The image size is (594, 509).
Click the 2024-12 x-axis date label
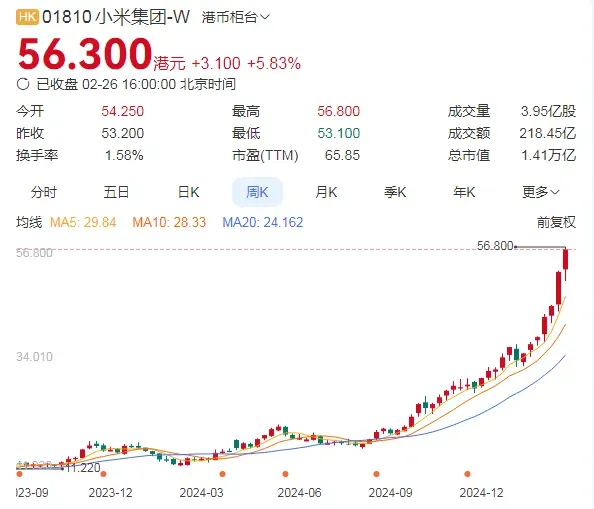pyautogui.click(x=481, y=493)
